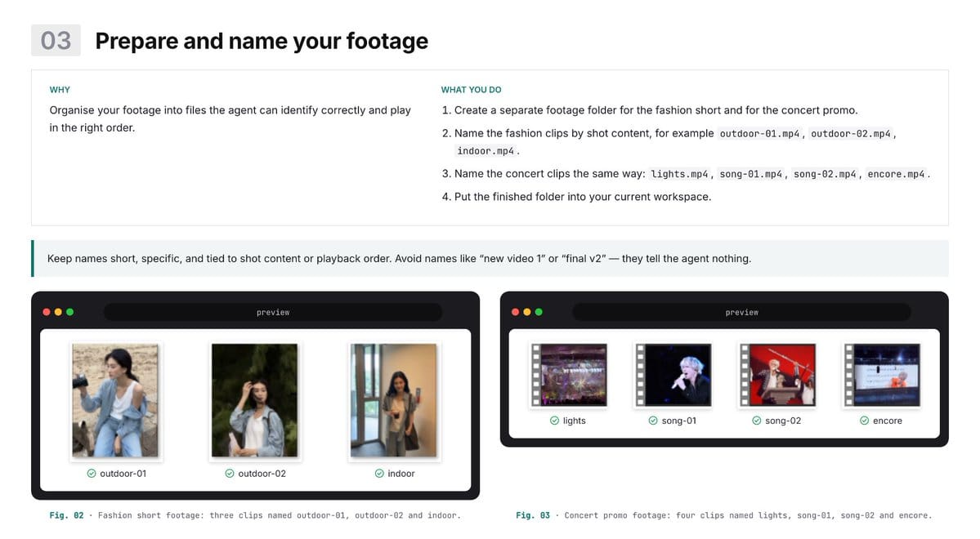Click the red dot in the concert preview window

tap(515, 312)
